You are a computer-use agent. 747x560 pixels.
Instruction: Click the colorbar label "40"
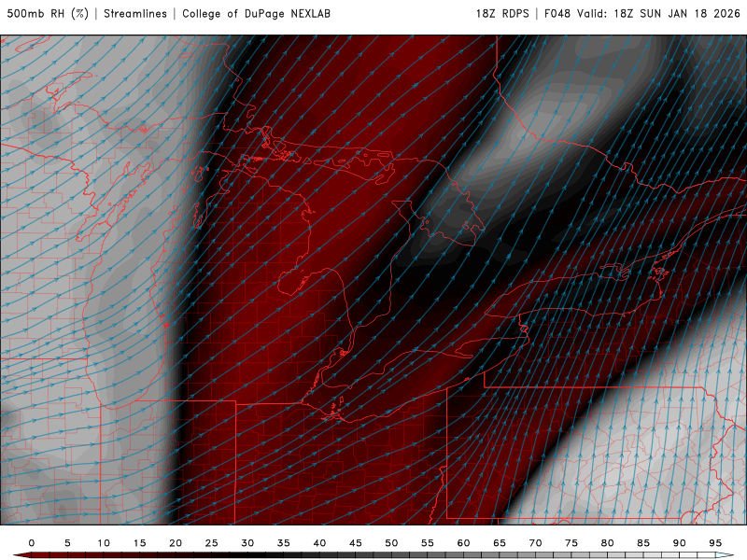(x=319, y=543)
